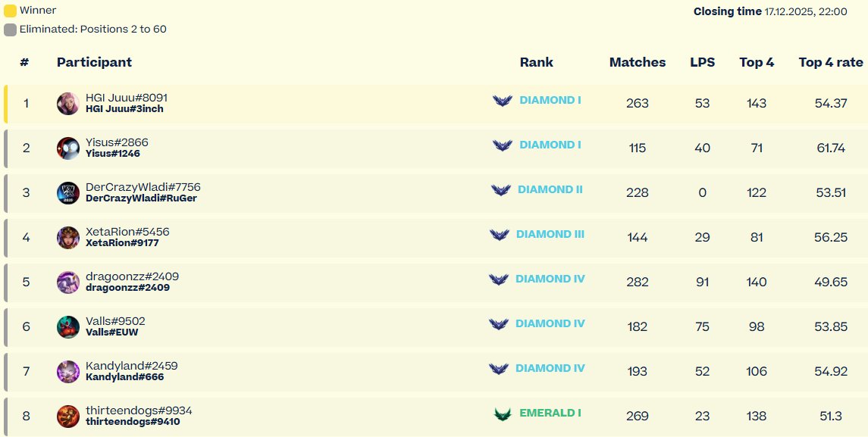Click Valls's profile avatar
Image resolution: width=868 pixels, height=437 pixels.
tap(68, 327)
